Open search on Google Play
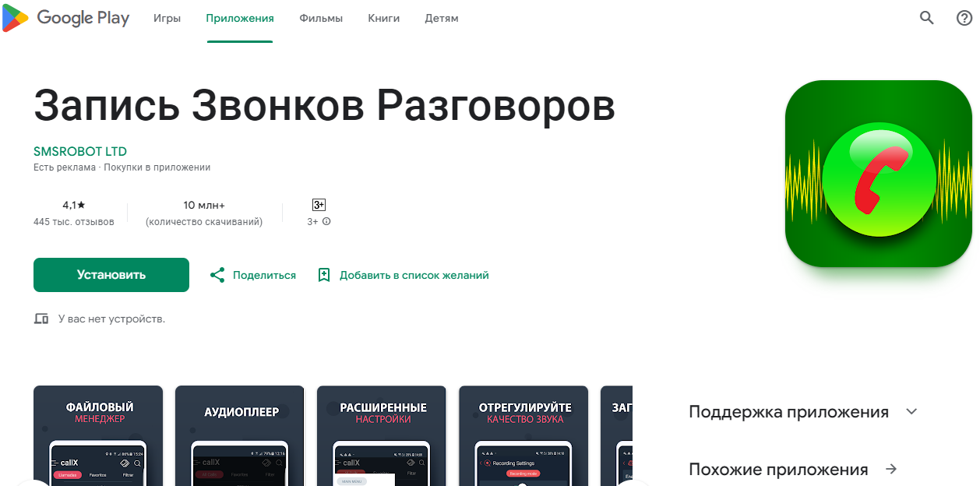Viewport: 980px width, 486px height. 925,16
